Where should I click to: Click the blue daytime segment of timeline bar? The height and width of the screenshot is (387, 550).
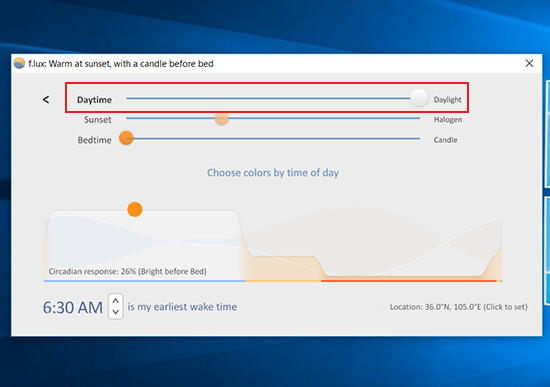coord(145,281)
